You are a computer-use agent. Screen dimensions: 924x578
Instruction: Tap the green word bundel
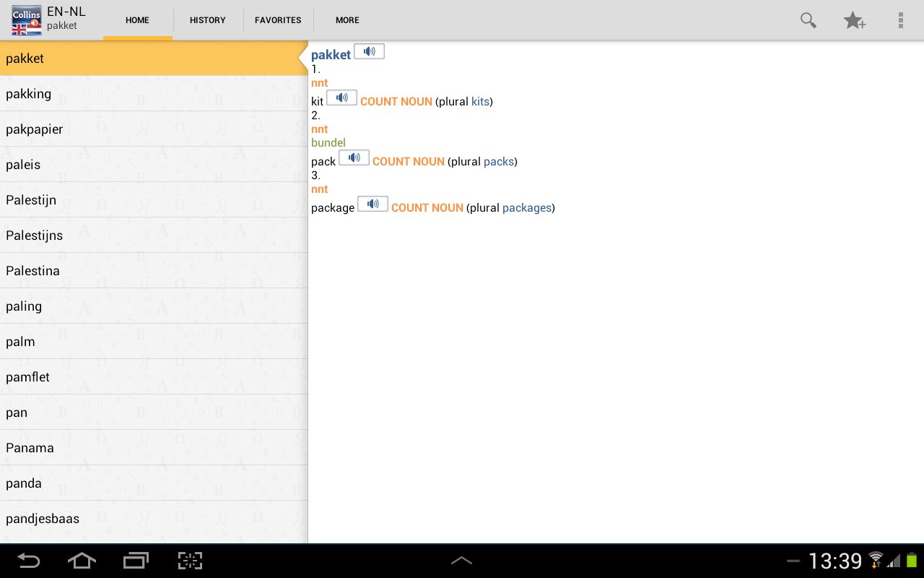328,143
